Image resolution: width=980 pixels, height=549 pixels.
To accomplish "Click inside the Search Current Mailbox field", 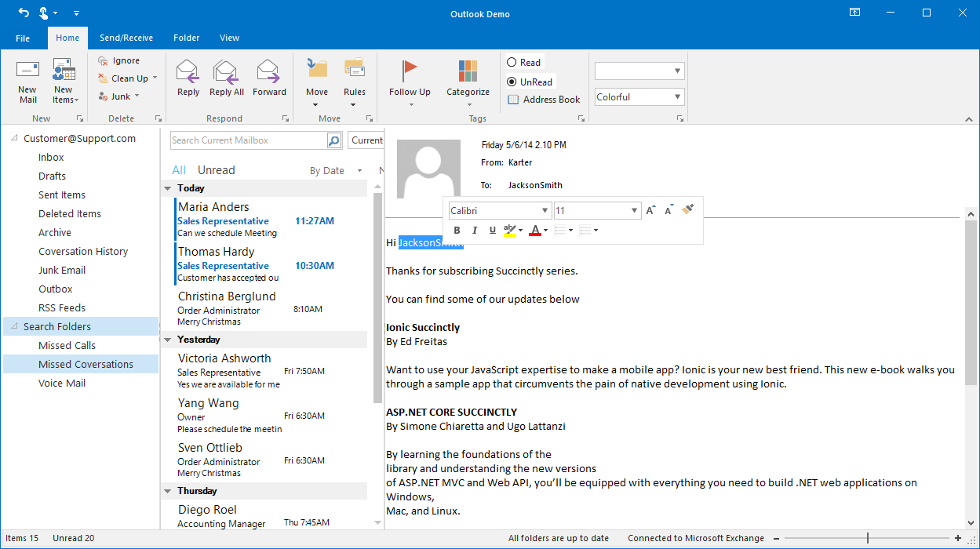I will pyautogui.click(x=247, y=140).
